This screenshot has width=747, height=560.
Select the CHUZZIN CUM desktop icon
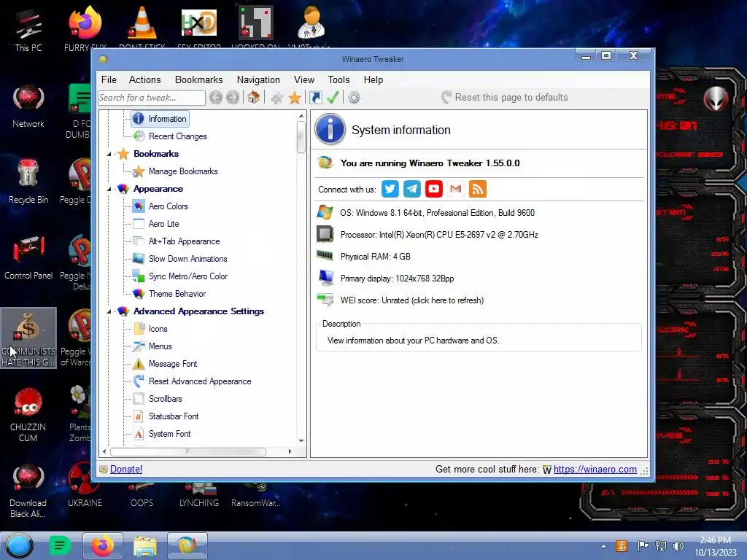point(28,415)
